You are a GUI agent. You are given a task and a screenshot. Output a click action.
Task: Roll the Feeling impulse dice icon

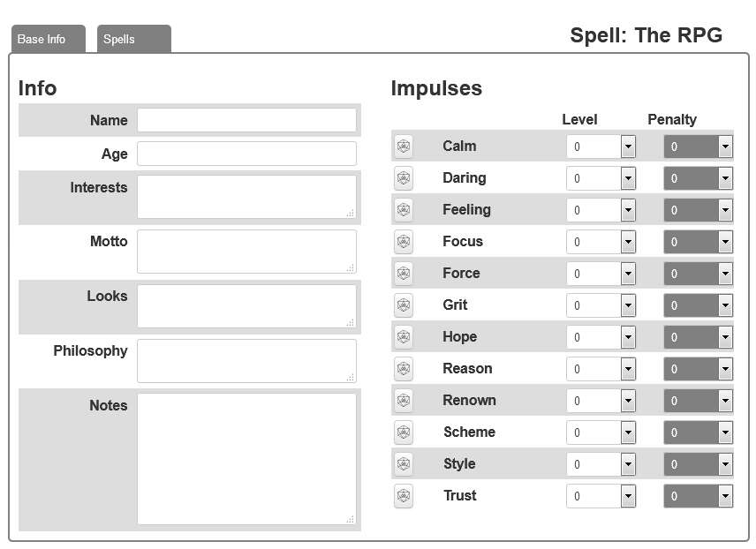[404, 210]
